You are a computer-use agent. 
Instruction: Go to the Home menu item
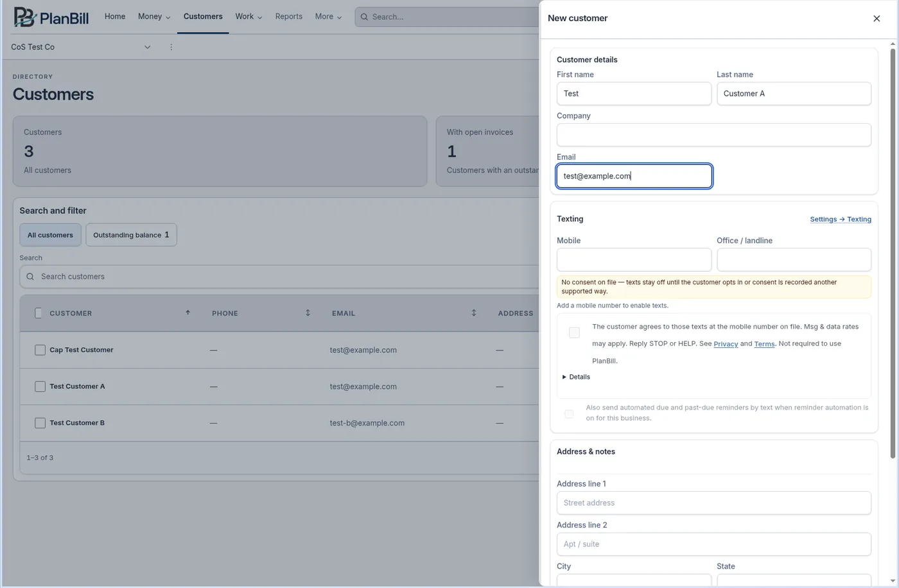(x=115, y=17)
